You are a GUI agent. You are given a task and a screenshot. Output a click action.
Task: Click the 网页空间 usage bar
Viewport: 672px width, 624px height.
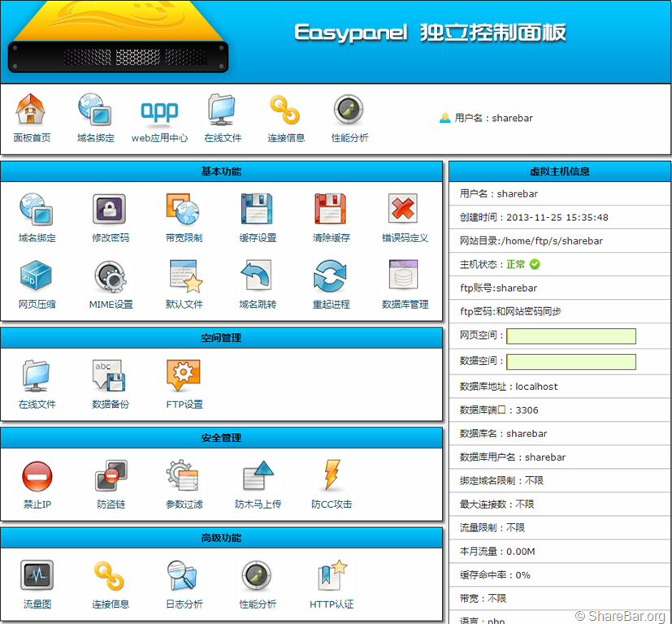coord(571,336)
